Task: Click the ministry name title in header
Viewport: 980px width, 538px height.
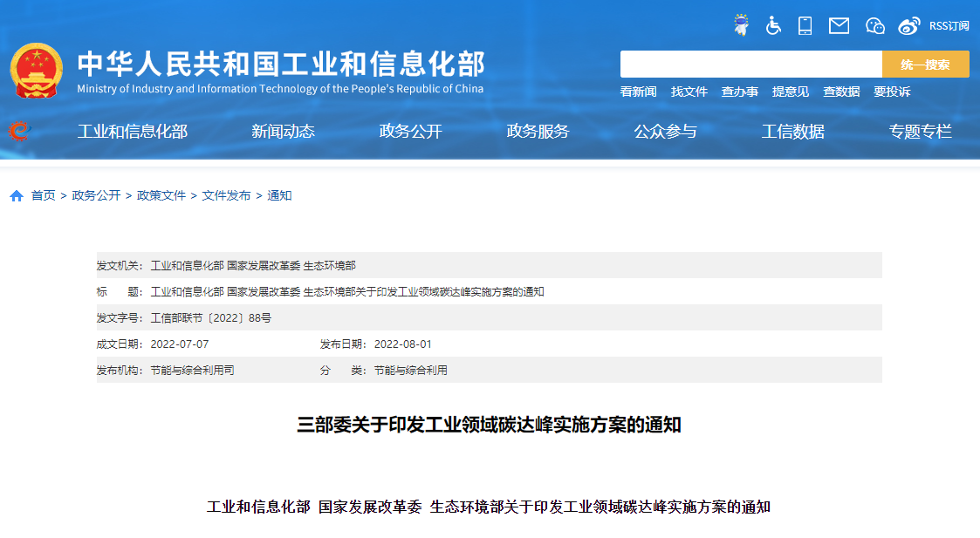Action: [281, 64]
